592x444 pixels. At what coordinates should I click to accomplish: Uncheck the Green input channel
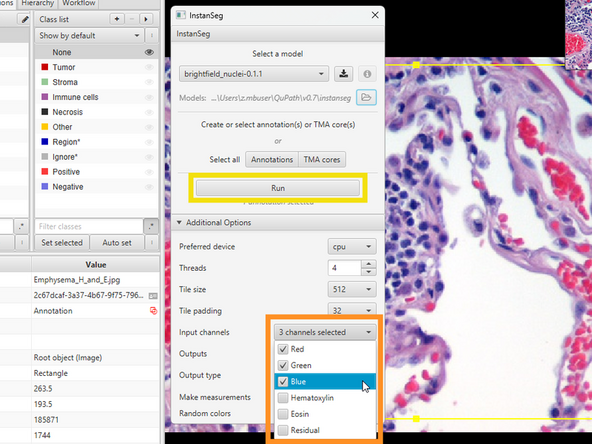283,365
